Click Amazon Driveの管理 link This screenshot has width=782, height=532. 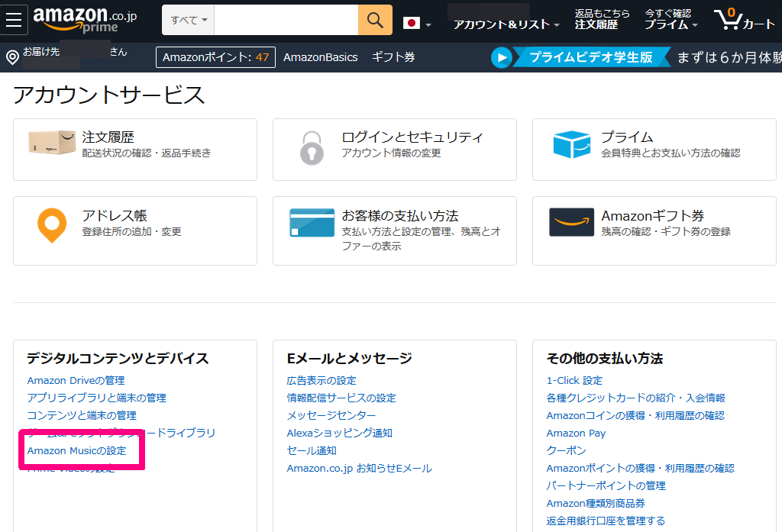[76, 380]
